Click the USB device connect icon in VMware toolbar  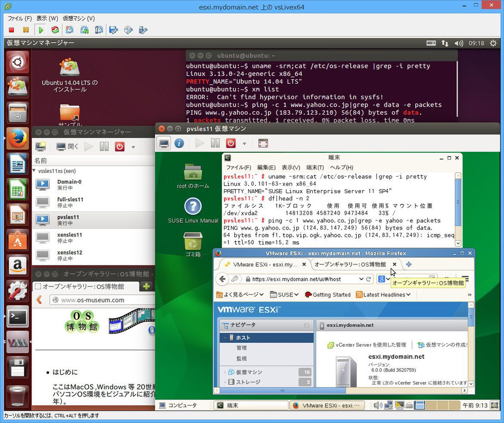(143, 30)
